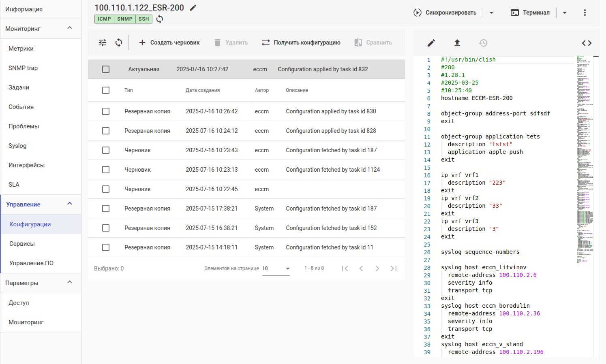The height and width of the screenshot is (364, 606).
Task: Click the edit pencil in the config viewer
Action: (431, 43)
